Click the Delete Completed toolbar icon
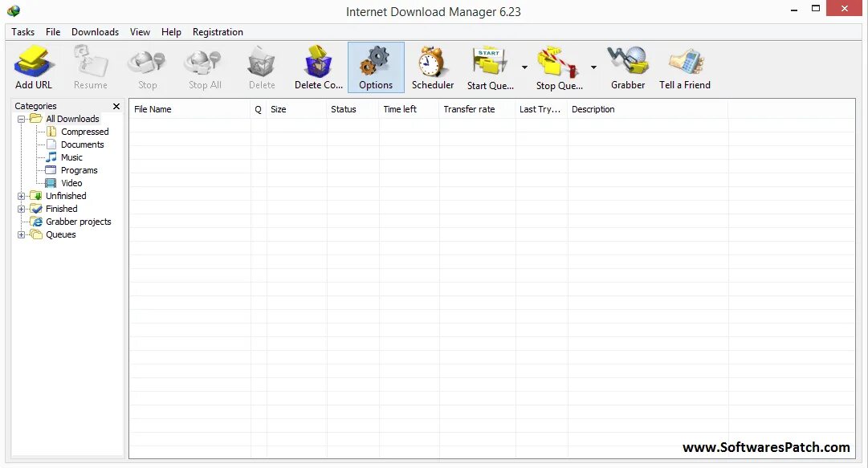The image size is (868, 468). click(x=319, y=67)
